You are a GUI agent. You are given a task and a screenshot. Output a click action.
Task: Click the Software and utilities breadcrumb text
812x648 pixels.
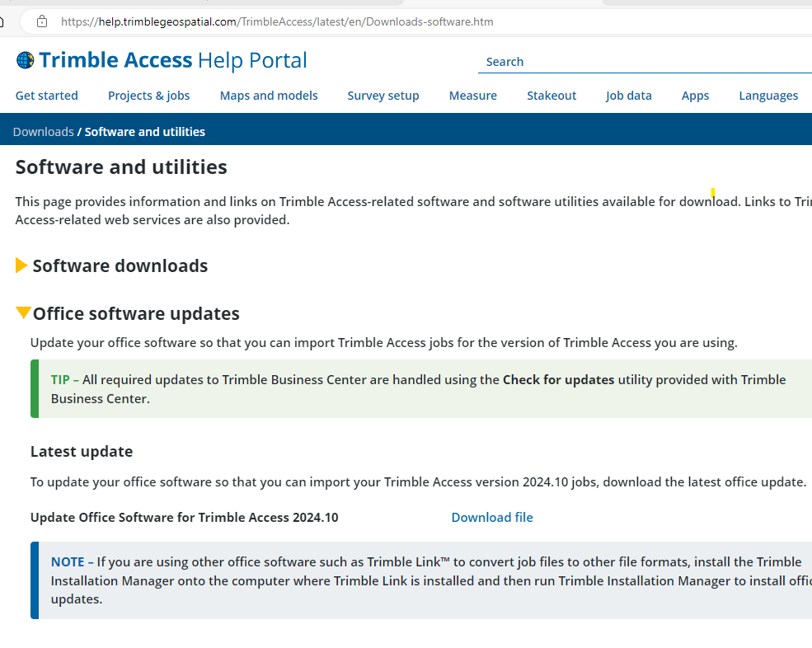145,132
